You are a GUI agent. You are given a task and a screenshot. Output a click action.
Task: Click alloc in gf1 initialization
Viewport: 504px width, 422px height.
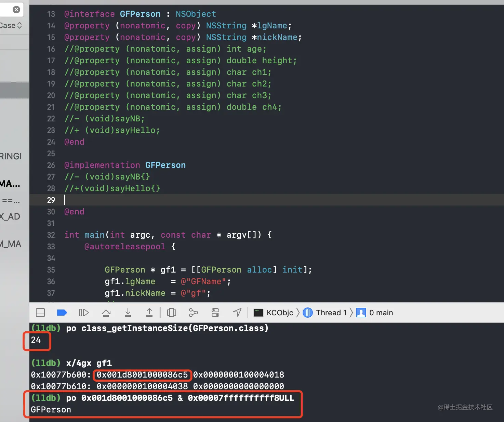tap(259, 270)
